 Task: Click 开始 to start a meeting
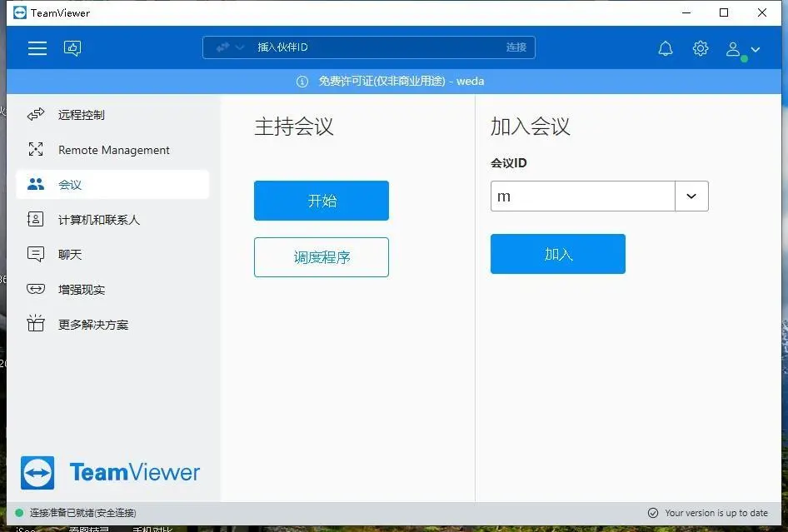[321, 200]
